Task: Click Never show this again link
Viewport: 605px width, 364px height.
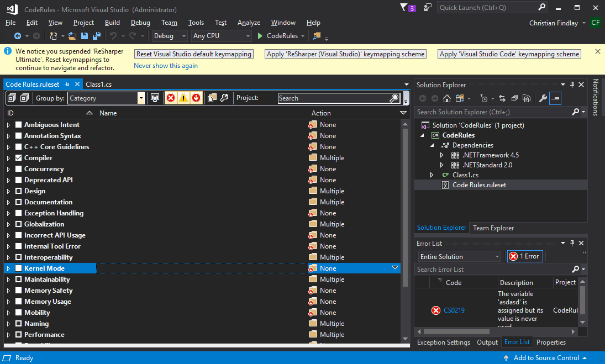Action: point(166,66)
